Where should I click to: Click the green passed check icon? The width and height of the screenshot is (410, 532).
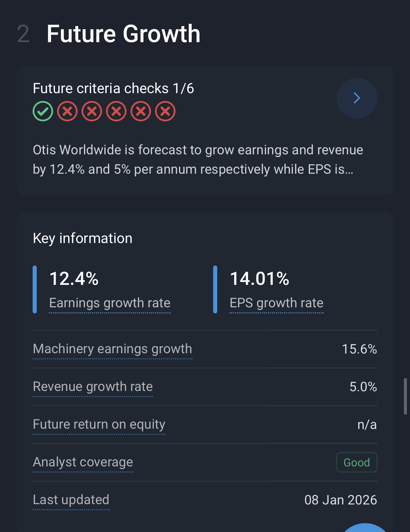(43, 111)
